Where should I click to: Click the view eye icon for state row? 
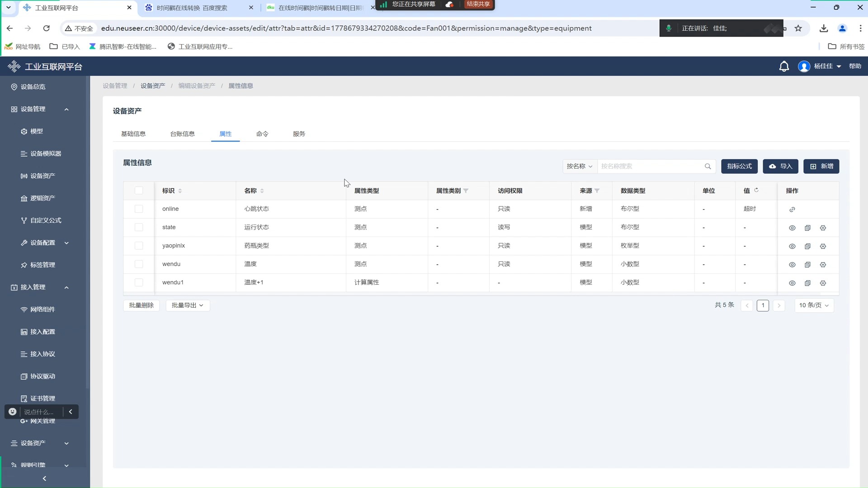coord(792,228)
